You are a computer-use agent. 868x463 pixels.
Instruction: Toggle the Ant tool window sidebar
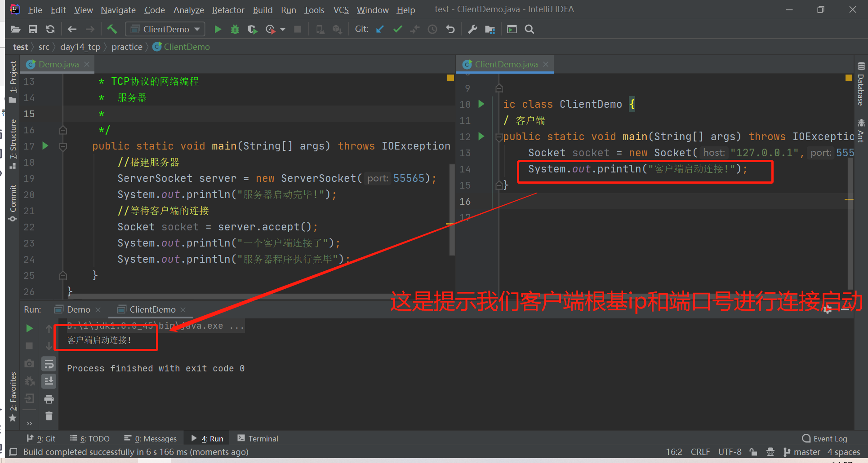click(861, 130)
